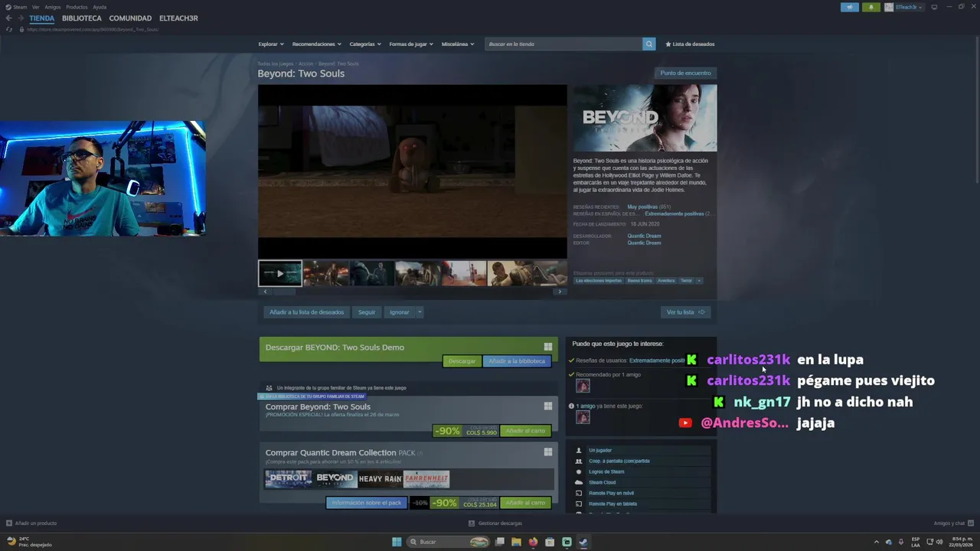
Task: Show hidden system tray icons
Action: (x=877, y=542)
